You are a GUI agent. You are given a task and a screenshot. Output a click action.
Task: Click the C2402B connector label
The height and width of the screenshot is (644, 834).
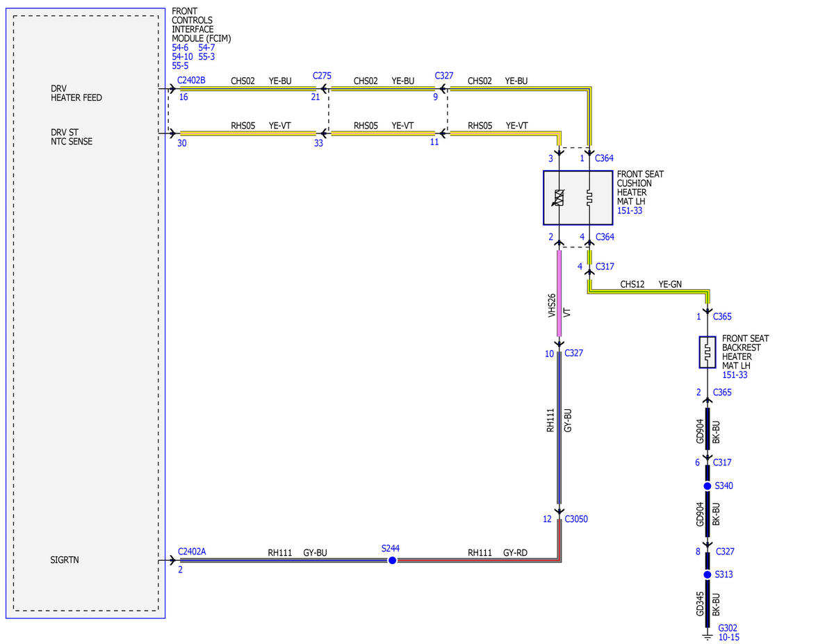[x=192, y=81]
